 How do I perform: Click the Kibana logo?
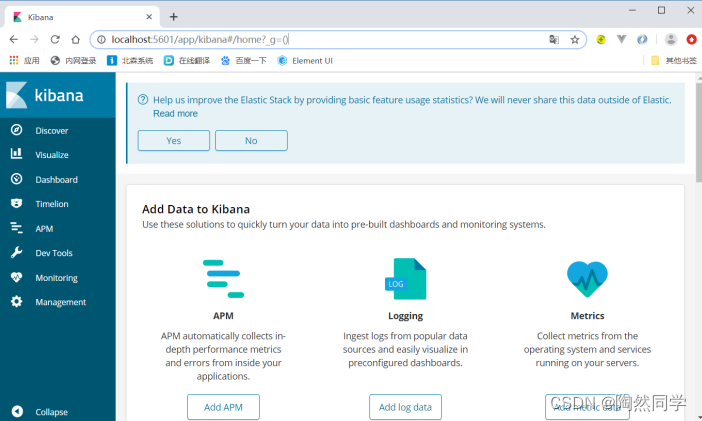[45, 95]
